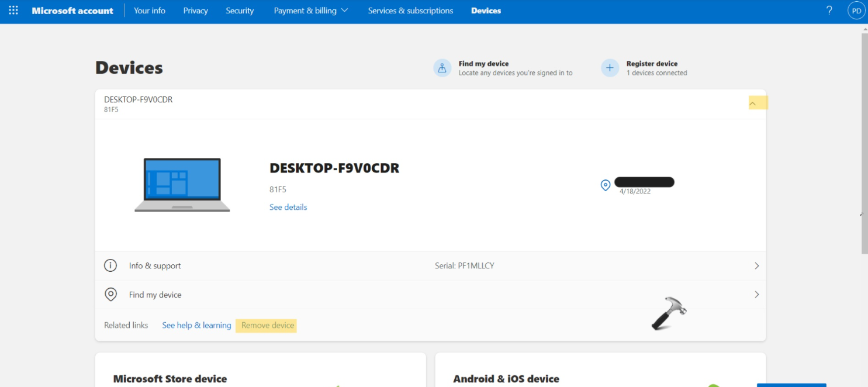
Task: Go to the Security tab
Action: 240,11
